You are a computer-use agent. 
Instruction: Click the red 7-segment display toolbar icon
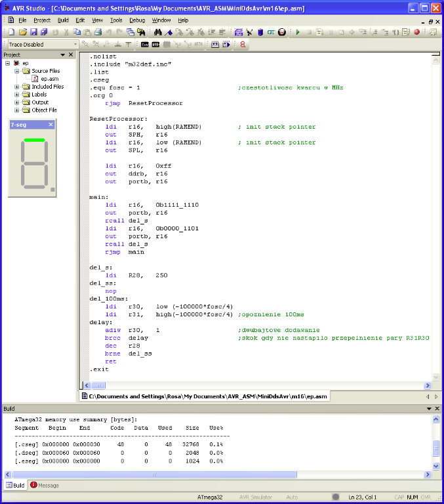pyautogui.click(x=243, y=45)
